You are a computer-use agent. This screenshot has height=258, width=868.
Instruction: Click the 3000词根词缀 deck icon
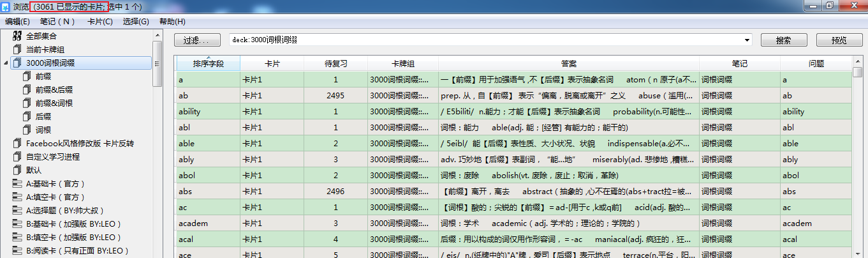click(x=17, y=63)
